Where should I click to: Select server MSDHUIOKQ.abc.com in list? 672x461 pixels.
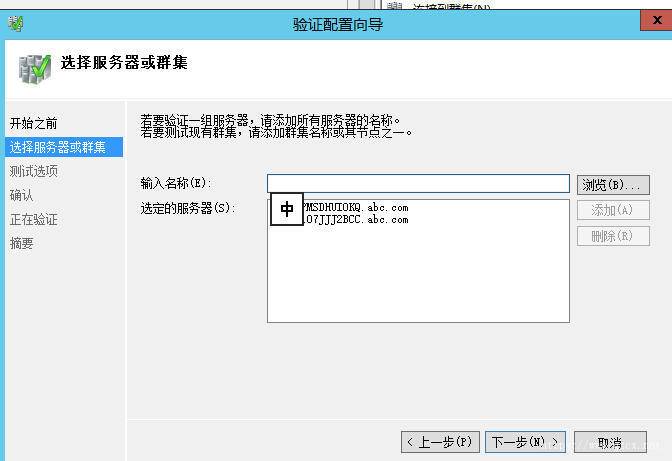tap(356, 208)
